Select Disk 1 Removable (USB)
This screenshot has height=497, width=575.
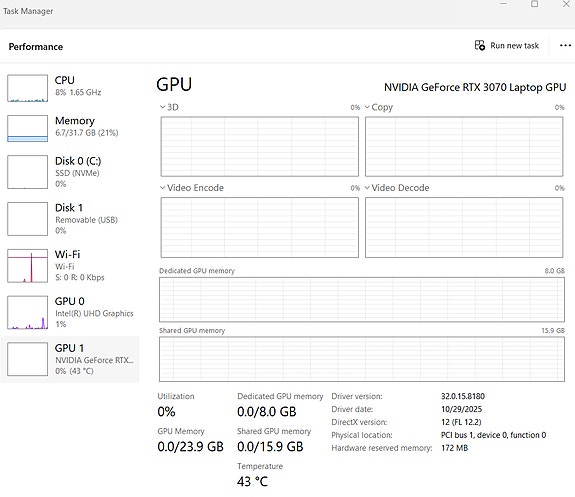point(70,219)
